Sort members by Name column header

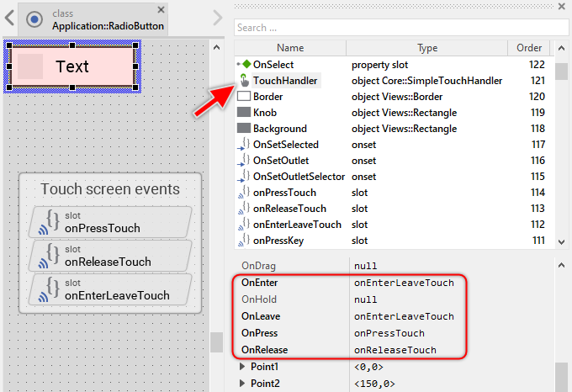click(x=290, y=48)
